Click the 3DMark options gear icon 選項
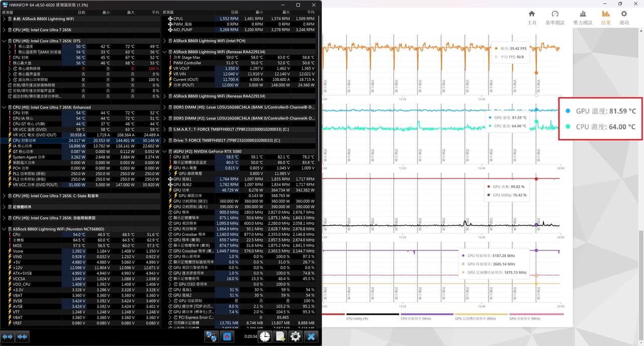The height and width of the screenshot is (346, 644). pos(624,17)
